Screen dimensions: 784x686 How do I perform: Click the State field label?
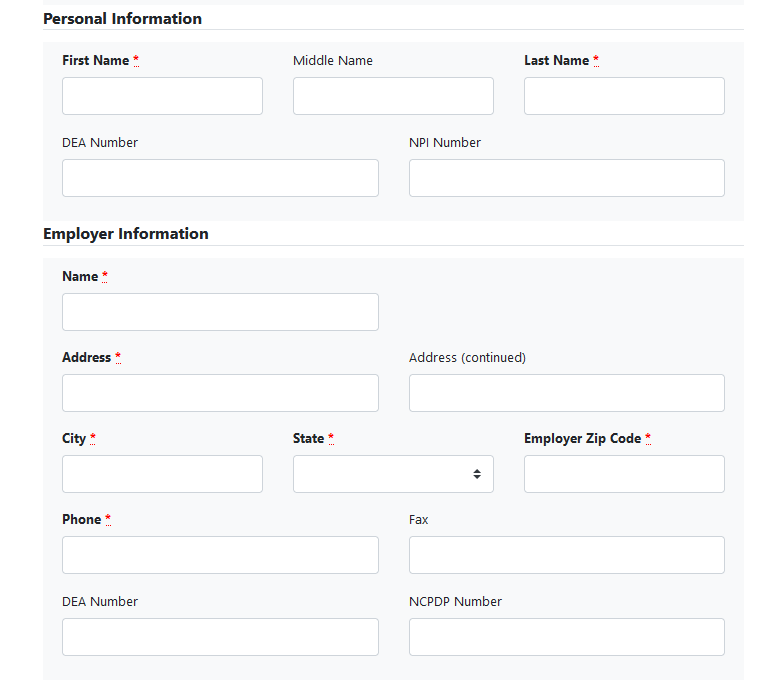pos(308,439)
